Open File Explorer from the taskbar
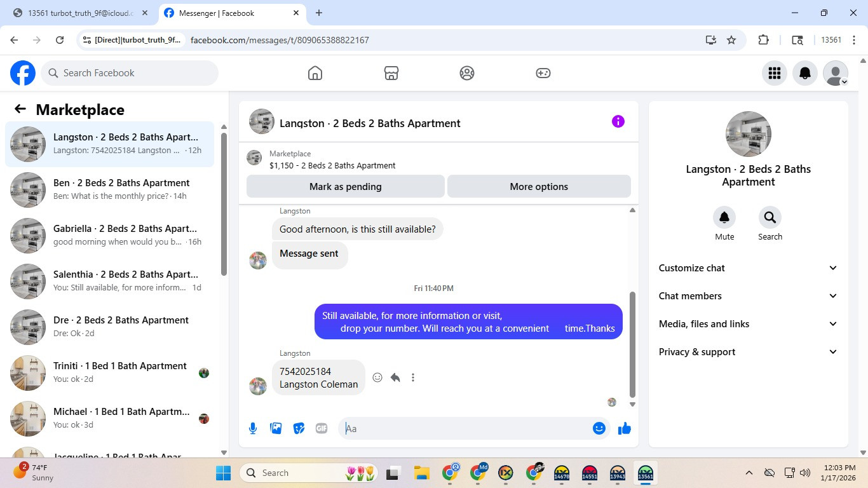868x488 pixels. pos(422,473)
